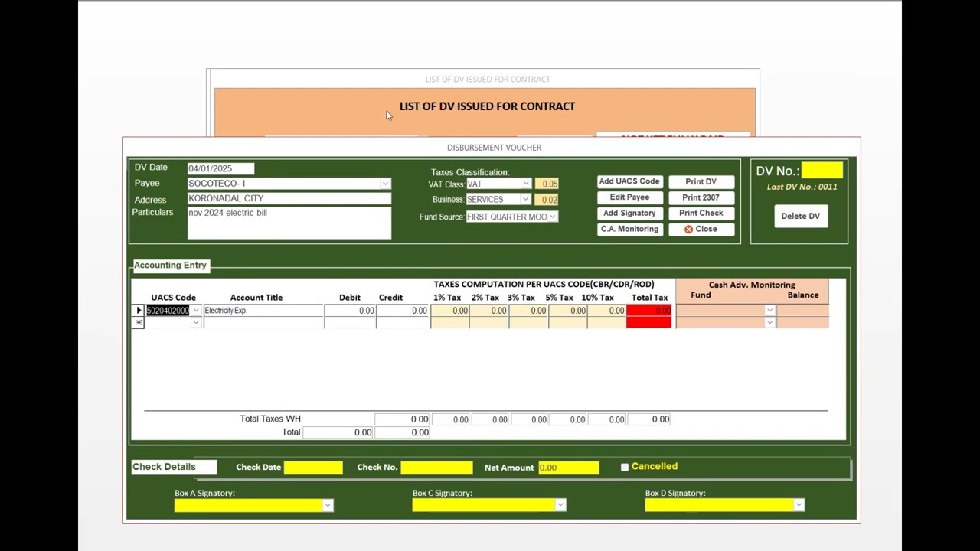Image resolution: width=980 pixels, height=551 pixels.
Task: Open the Box A Signatory dropdown
Action: [328, 505]
